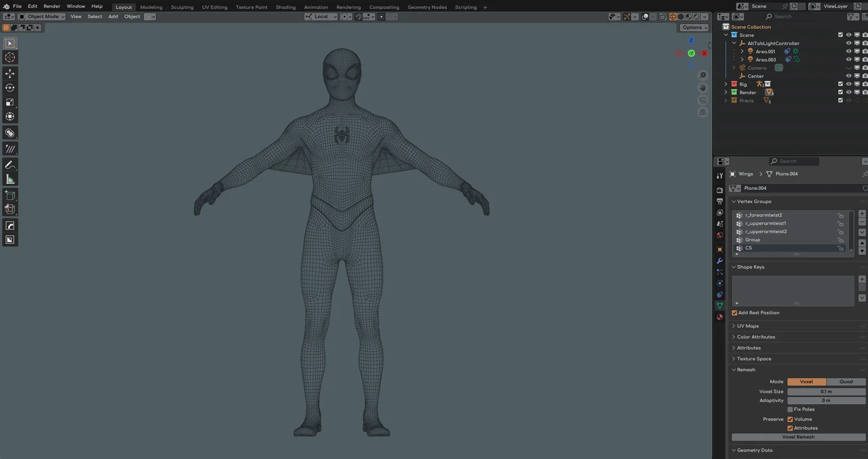This screenshot has height=459, width=868.
Task: Select the Scale tool
Action: (10, 103)
